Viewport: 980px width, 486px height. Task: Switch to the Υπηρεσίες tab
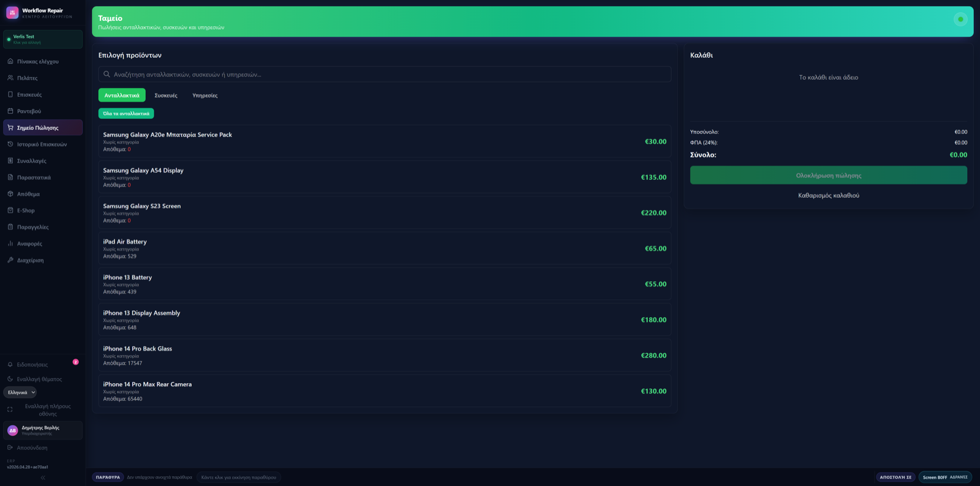pos(205,95)
